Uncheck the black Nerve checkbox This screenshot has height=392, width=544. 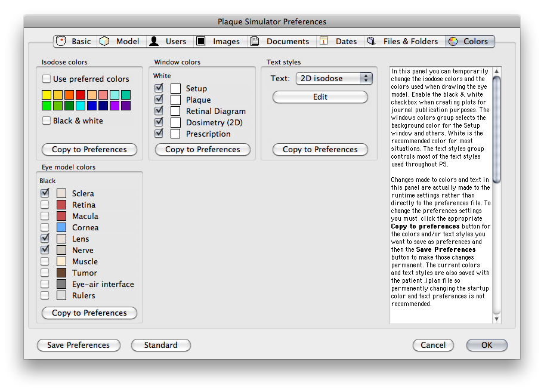pyautogui.click(x=45, y=250)
